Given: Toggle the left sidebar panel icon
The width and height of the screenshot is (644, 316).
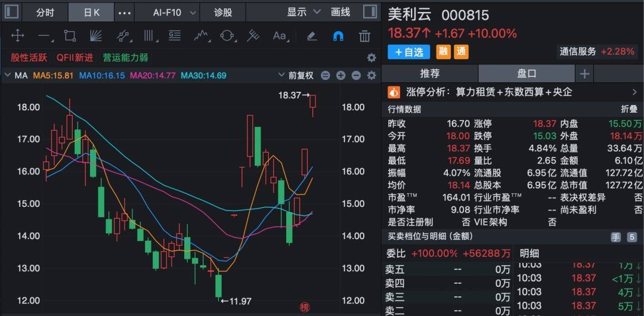Looking at the screenshot, I should (11, 12).
